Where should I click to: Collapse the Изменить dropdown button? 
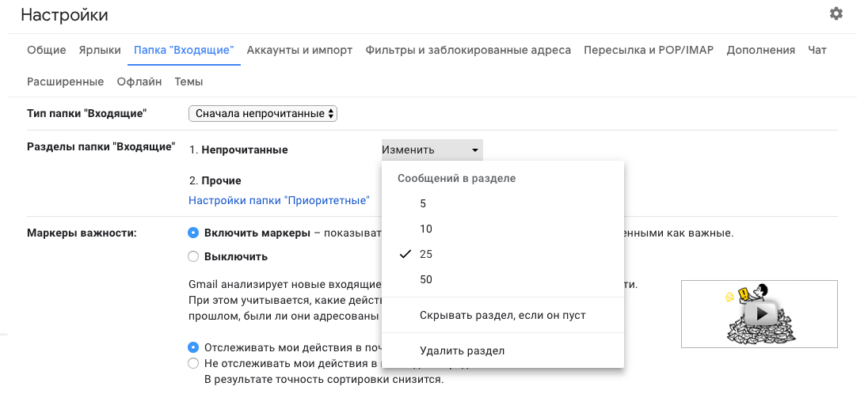point(432,150)
